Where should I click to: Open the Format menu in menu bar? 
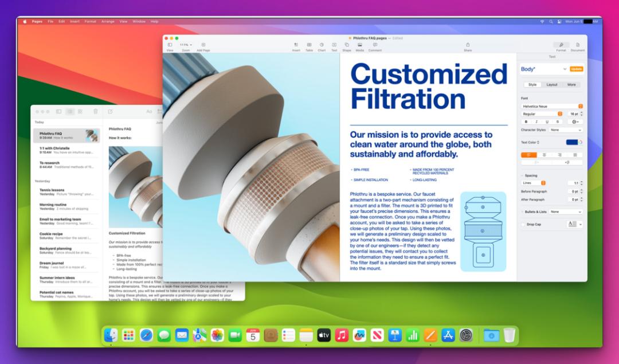pyautogui.click(x=91, y=21)
